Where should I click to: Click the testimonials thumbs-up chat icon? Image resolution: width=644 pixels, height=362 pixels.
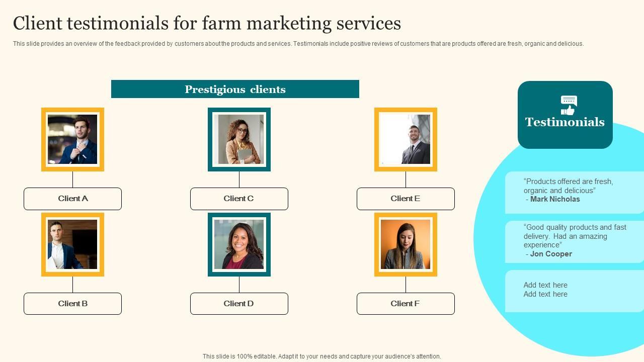click(569, 105)
